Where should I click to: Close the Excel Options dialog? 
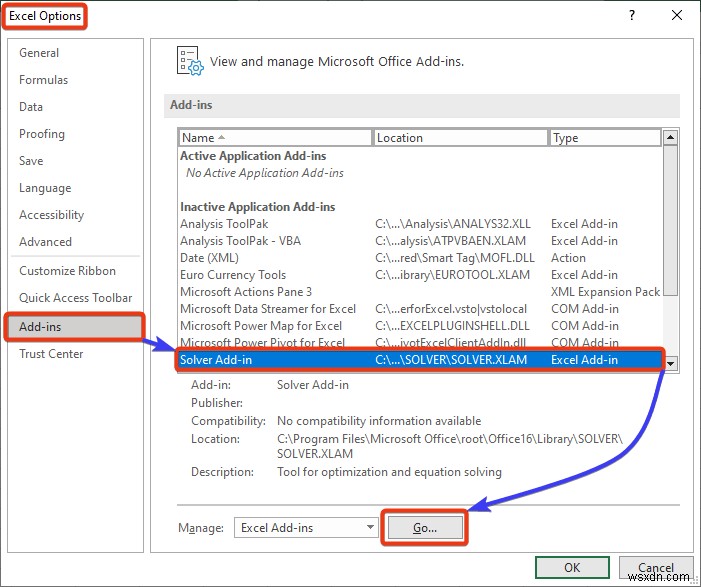click(x=677, y=16)
